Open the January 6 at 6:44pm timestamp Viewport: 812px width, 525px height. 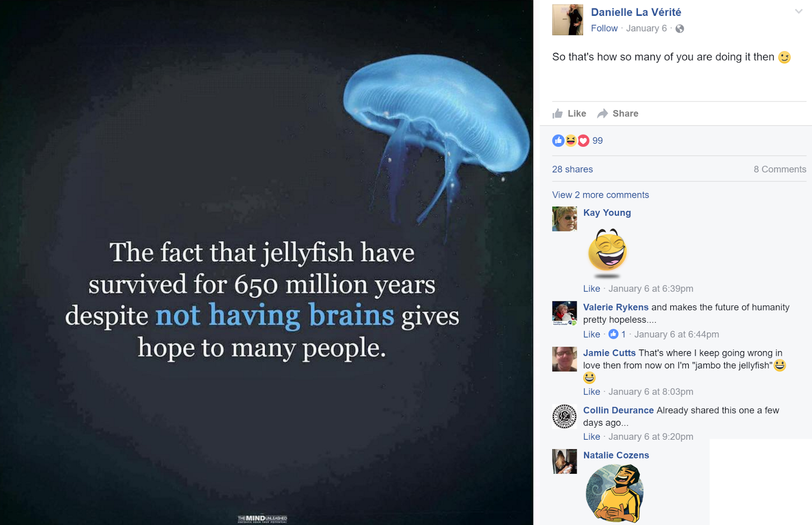click(x=676, y=334)
